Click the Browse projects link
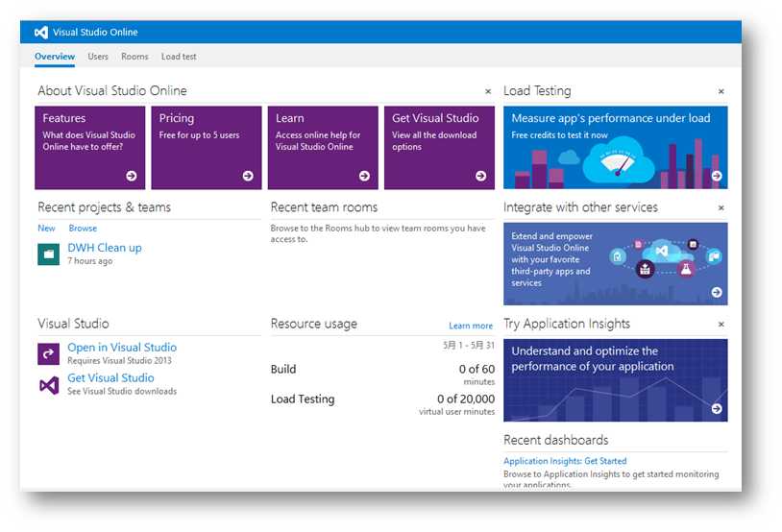 pos(83,229)
